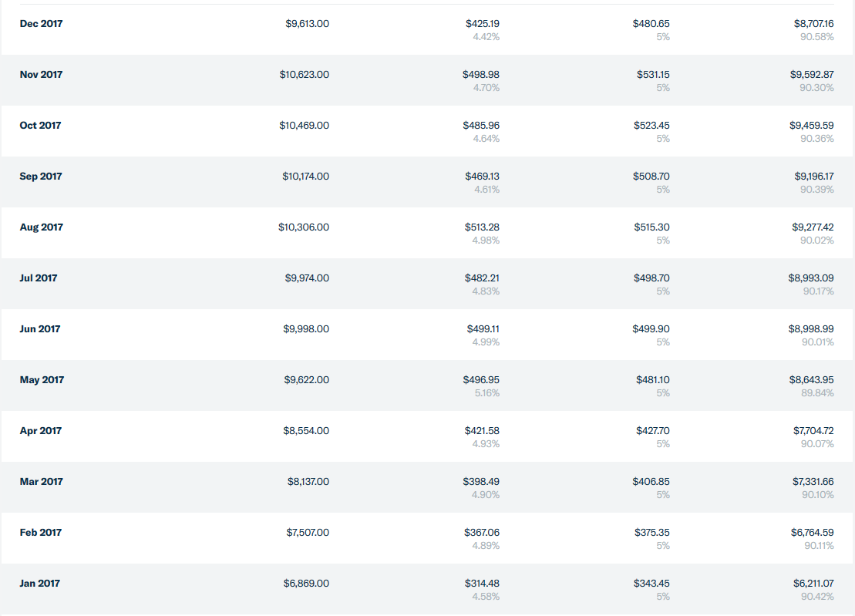Click the $6,211.07 amount for Jan 2017

click(x=813, y=584)
